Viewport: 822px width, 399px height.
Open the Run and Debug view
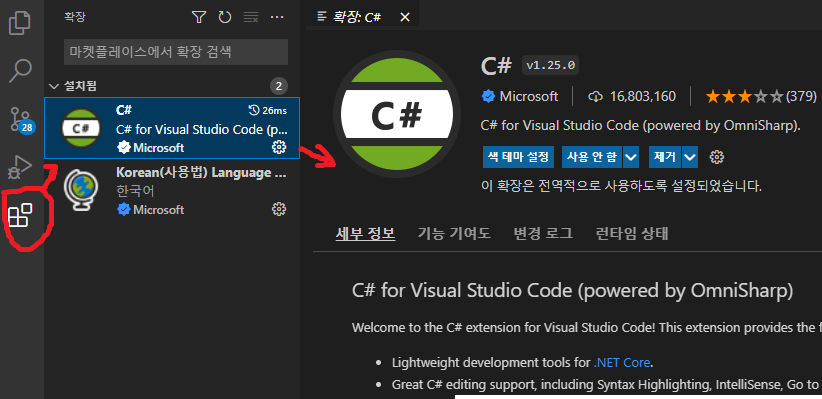(x=20, y=167)
